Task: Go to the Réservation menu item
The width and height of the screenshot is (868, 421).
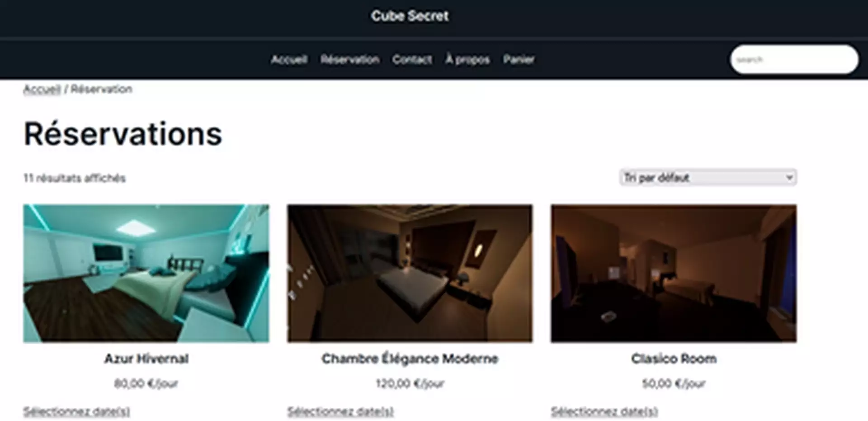Action: pyautogui.click(x=350, y=59)
